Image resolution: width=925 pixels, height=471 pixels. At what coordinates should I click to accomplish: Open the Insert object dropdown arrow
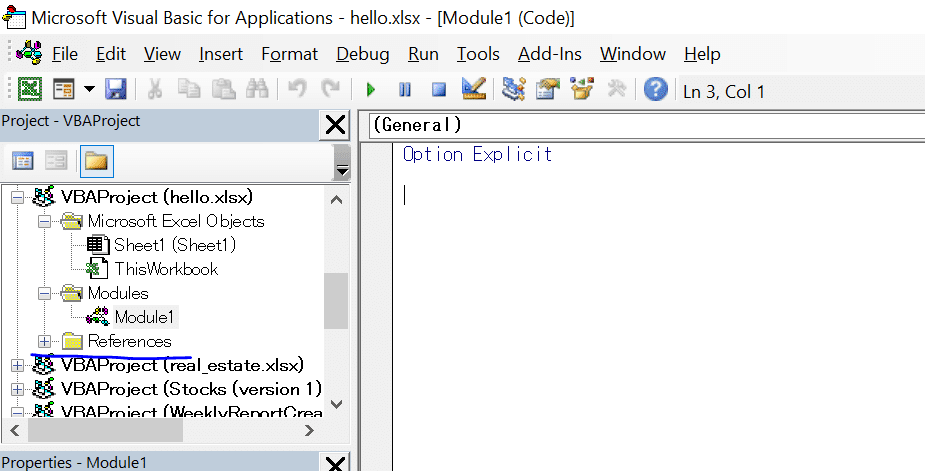pyautogui.click(x=89, y=90)
